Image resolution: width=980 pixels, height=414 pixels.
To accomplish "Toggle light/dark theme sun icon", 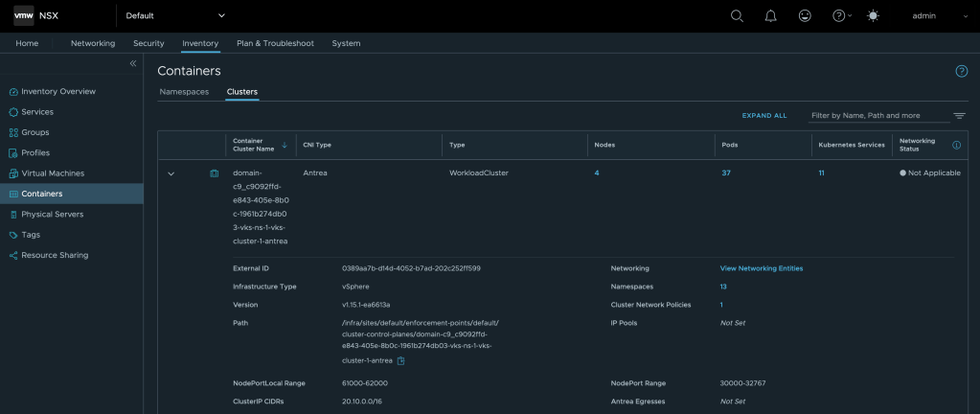I will 872,15.
